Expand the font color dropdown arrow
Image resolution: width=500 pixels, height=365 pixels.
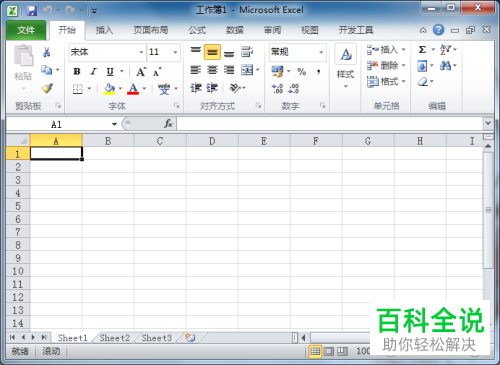[144, 89]
